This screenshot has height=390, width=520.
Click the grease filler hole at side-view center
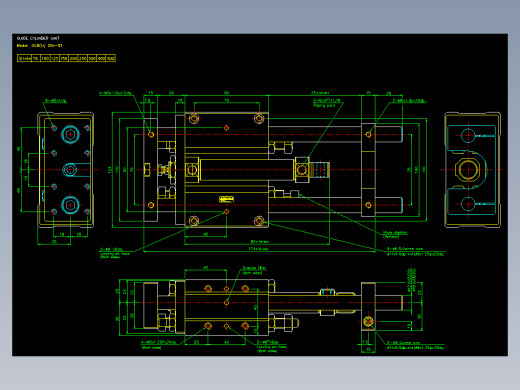coord(226,303)
